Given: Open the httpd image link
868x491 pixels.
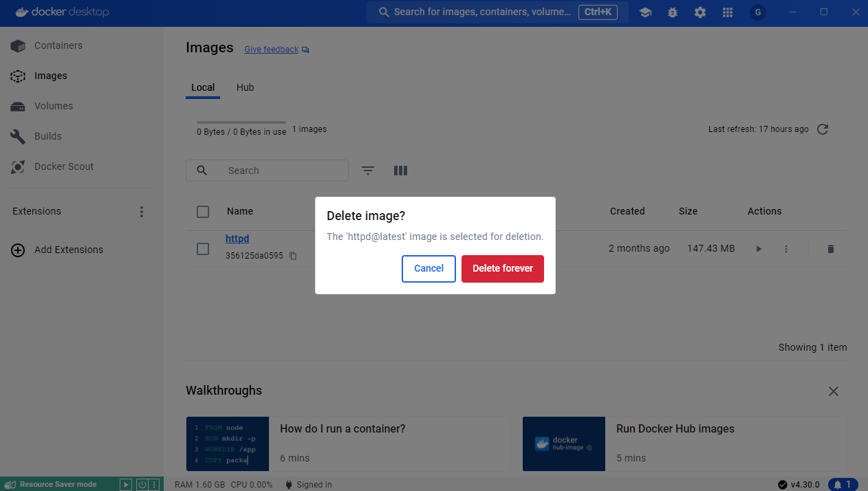Looking at the screenshot, I should point(237,239).
